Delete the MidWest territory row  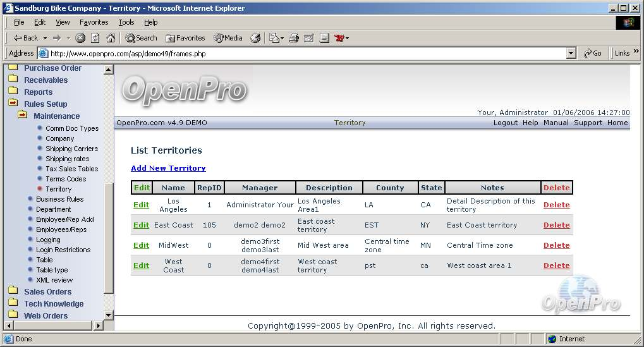click(x=556, y=245)
